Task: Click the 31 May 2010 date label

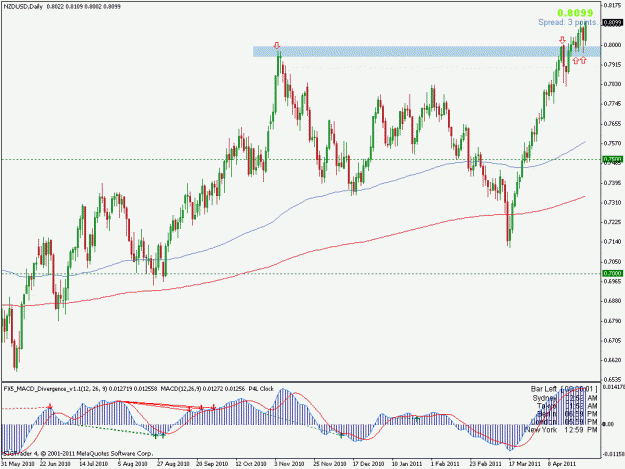Action: point(18,464)
